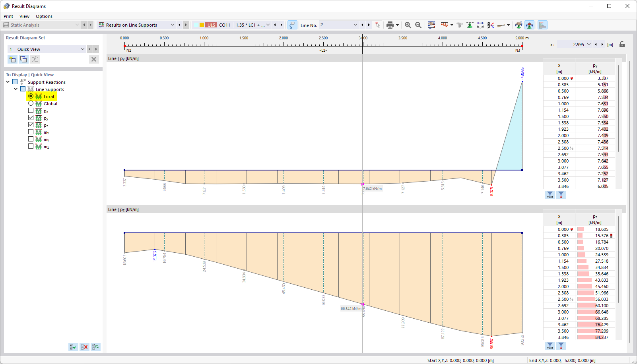Click the New Result Diagram Set icon
Image resolution: width=637 pixels, height=364 pixels.
12,59
